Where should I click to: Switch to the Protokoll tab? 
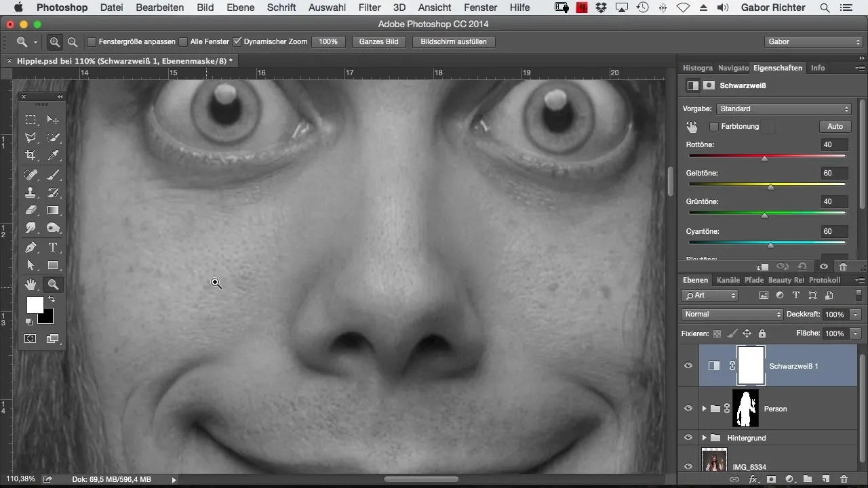(825, 280)
